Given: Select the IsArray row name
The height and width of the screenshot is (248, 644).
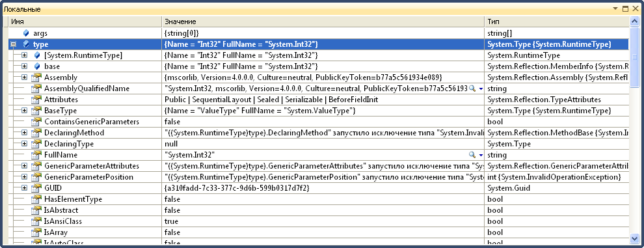Looking at the screenshot, I should tap(56, 232).
